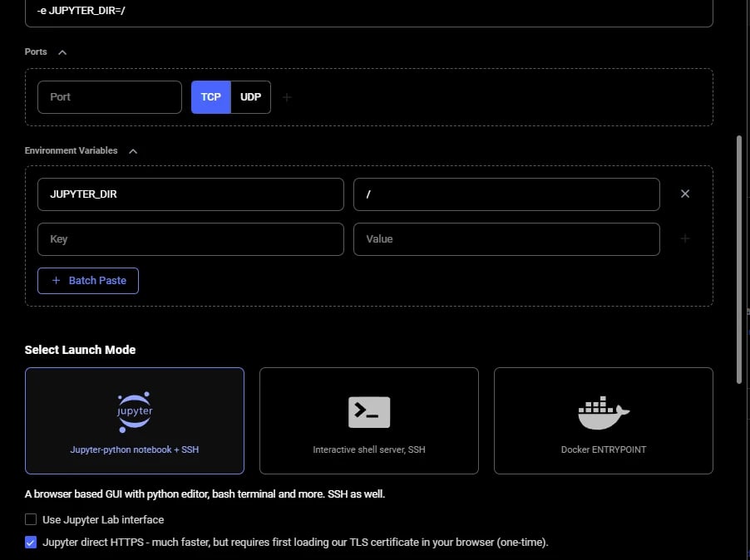Uncheck Jupyter direct HTTPS option

[x=31, y=542]
